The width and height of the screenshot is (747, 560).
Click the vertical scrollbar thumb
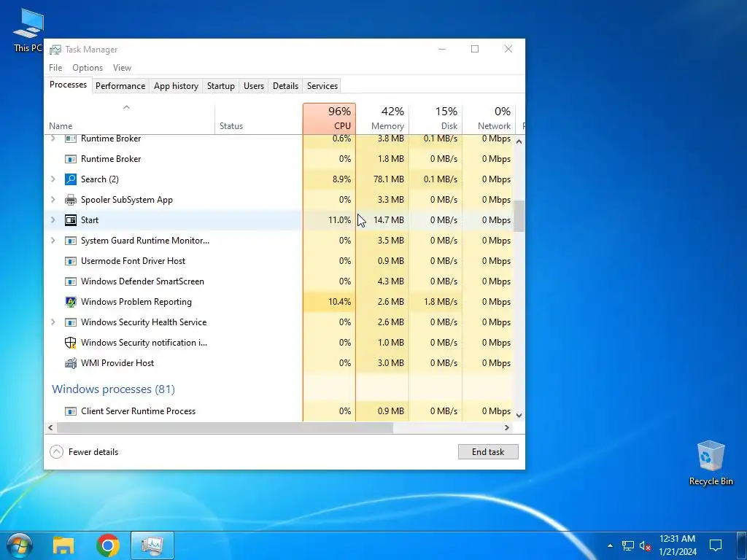point(519,216)
